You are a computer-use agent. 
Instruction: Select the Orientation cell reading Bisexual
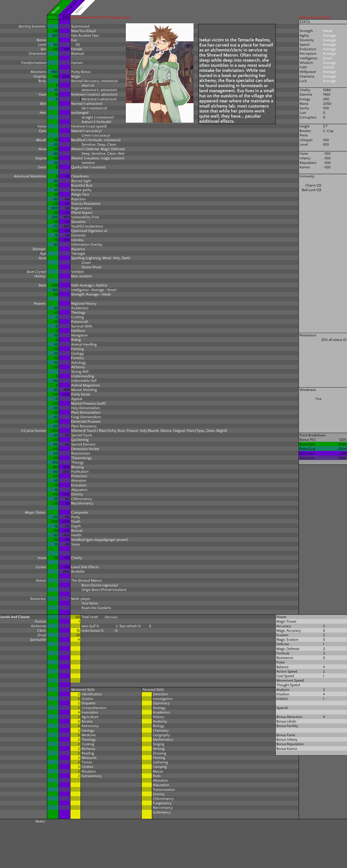[77, 54]
